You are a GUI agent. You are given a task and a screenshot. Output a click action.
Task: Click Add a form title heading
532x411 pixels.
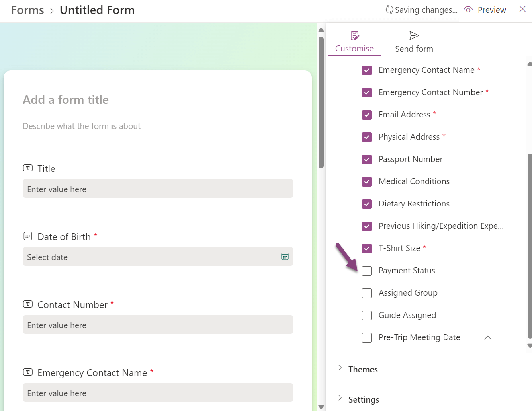pos(66,100)
